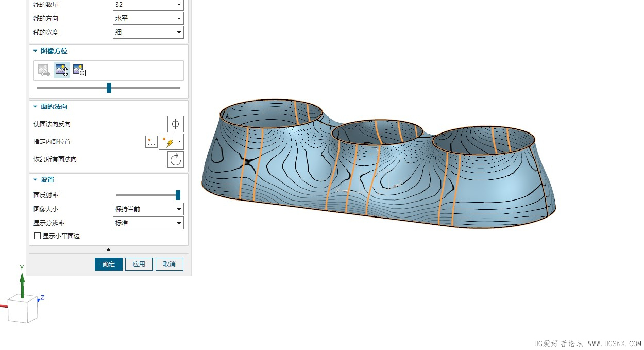Click the 图像大小 label
The height and width of the screenshot is (350, 644).
point(46,209)
